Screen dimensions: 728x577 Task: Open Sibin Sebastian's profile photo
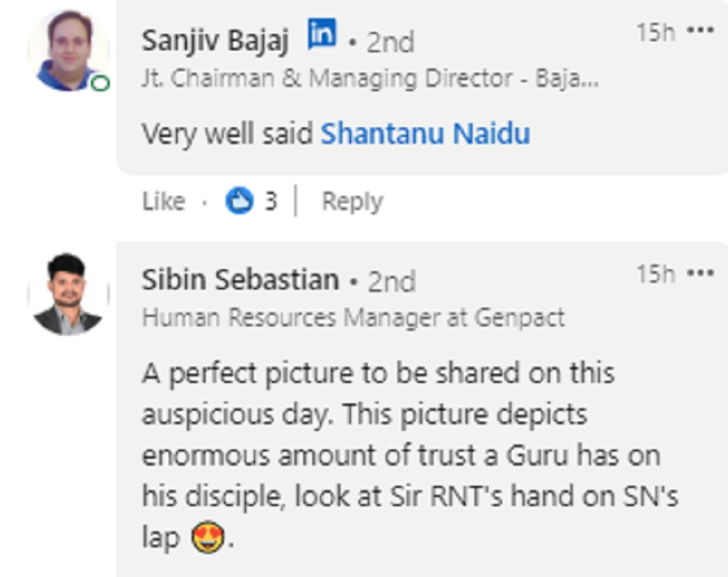(x=68, y=295)
